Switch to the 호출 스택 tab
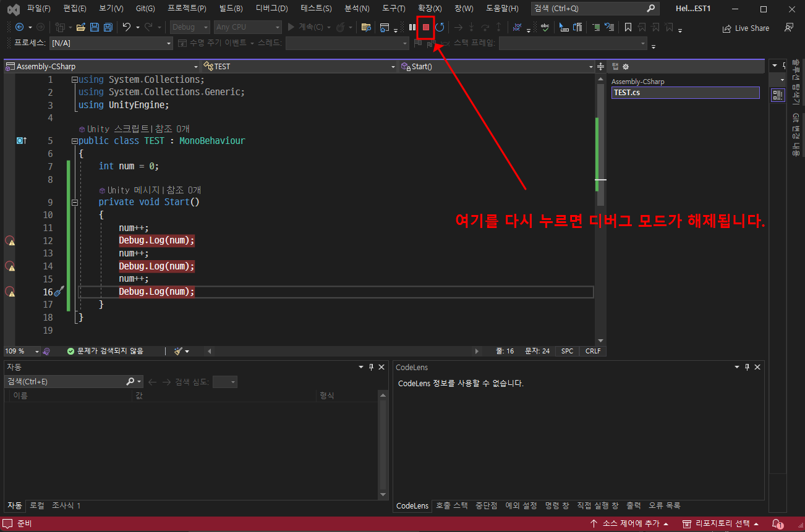This screenshot has height=532, width=805. pyautogui.click(x=451, y=505)
